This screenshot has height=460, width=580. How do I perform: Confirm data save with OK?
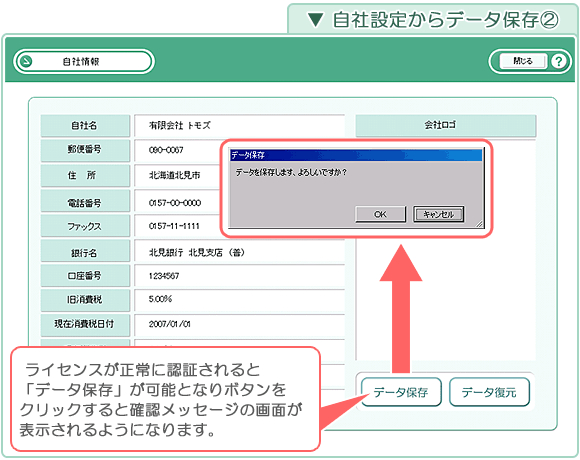380,214
